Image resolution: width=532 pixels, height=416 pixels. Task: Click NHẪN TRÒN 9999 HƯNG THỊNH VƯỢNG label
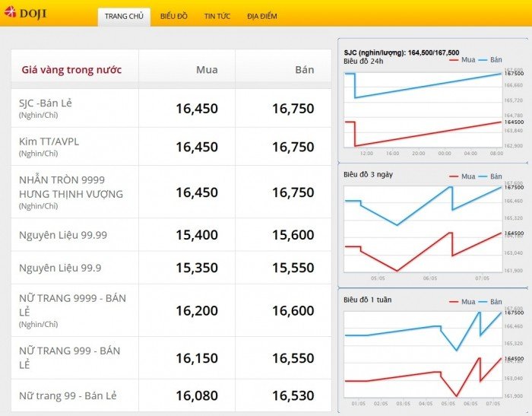[x=71, y=187]
